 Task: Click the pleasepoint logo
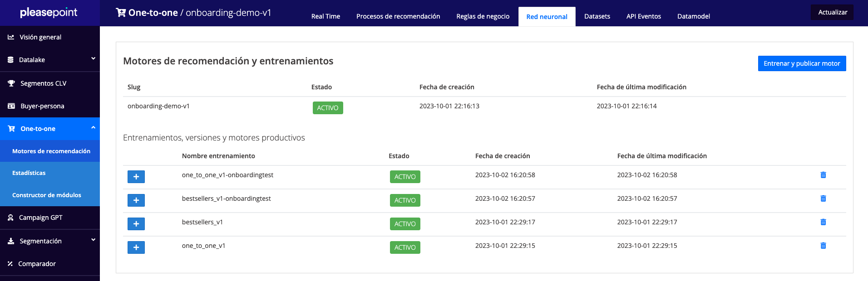(49, 13)
